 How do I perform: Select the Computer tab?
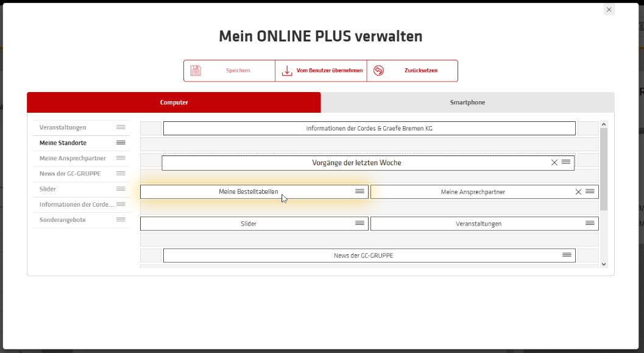174,102
